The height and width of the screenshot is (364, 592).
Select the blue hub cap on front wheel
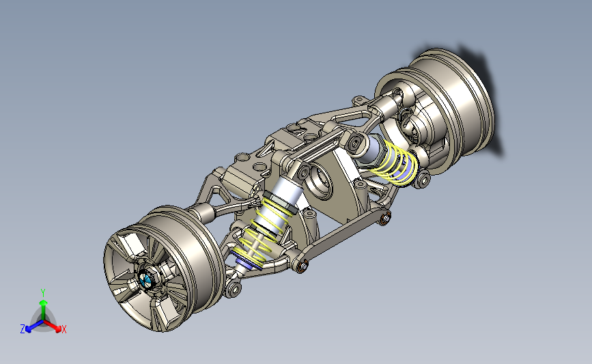click(145, 280)
